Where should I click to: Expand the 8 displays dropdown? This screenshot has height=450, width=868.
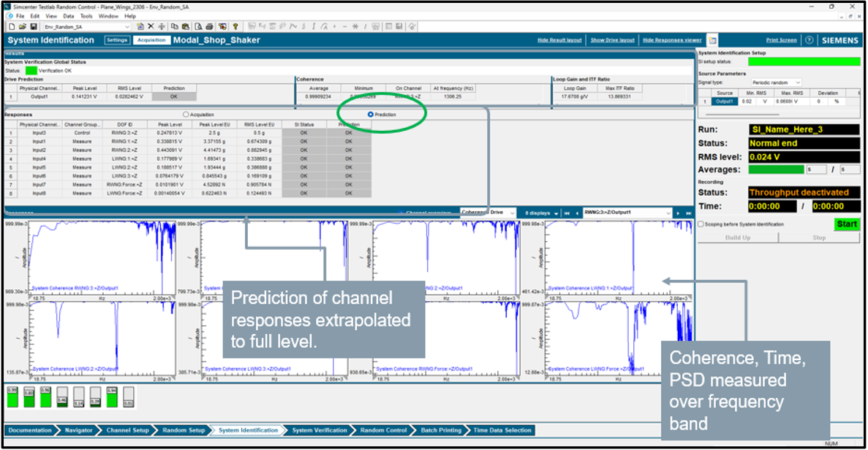(x=542, y=213)
